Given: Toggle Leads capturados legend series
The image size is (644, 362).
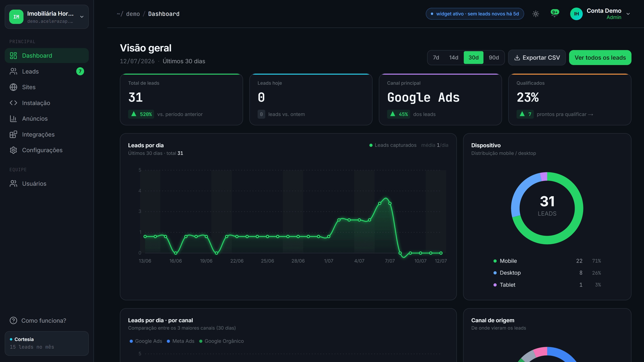Looking at the screenshot, I should 393,145.
